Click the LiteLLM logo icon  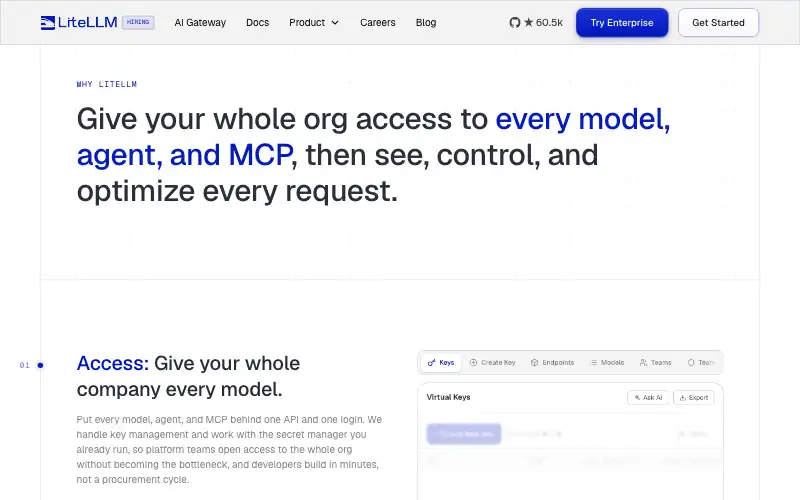pos(47,22)
